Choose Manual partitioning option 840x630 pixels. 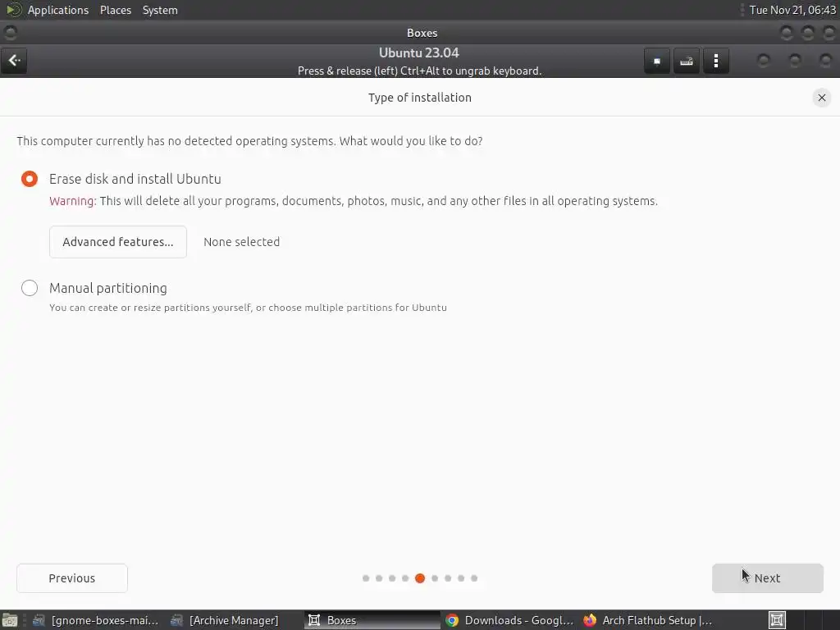(x=30, y=288)
